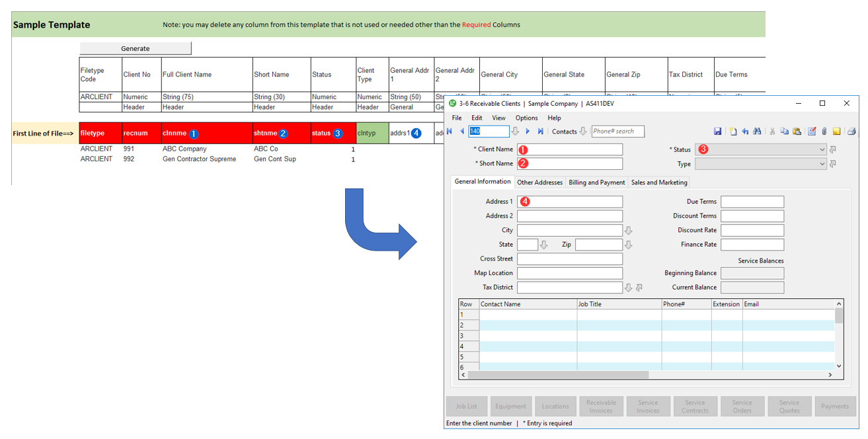Open the Status dropdown list
Screen dimensions: 868x439
(822, 150)
